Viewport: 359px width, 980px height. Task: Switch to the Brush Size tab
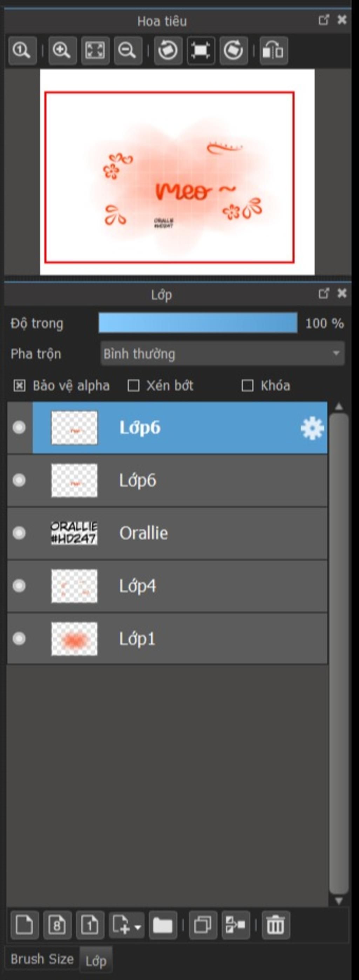42,959
